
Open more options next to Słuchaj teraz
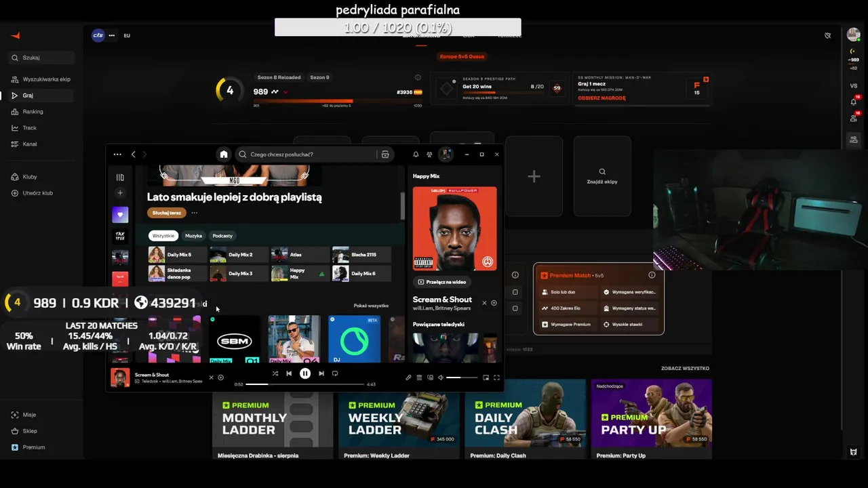[x=195, y=213]
